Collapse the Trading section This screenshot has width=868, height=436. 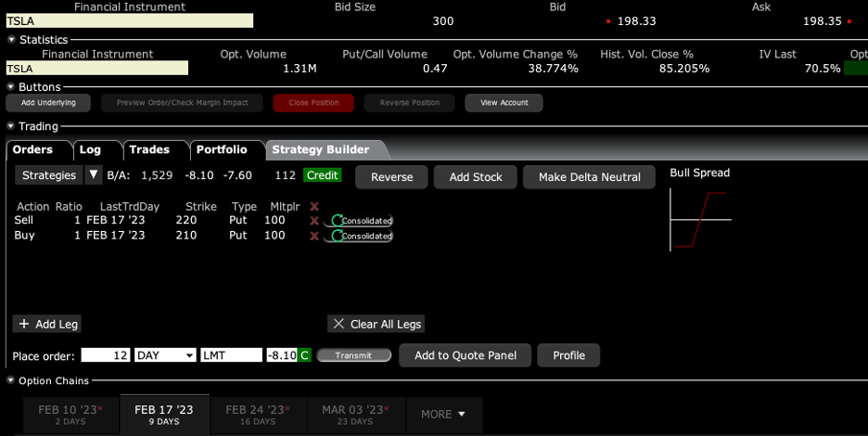click(x=11, y=126)
